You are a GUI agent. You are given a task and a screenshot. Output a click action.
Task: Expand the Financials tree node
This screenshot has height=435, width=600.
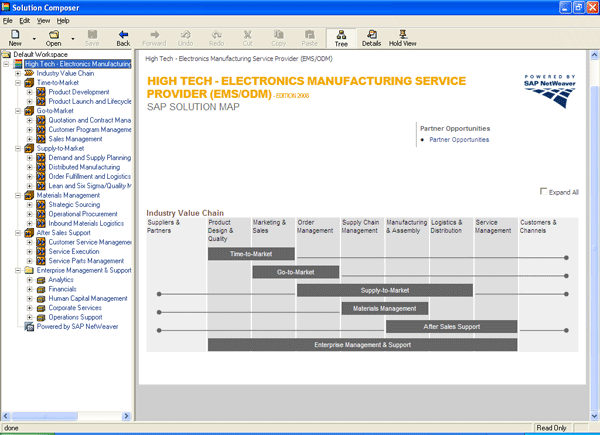coord(30,289)
